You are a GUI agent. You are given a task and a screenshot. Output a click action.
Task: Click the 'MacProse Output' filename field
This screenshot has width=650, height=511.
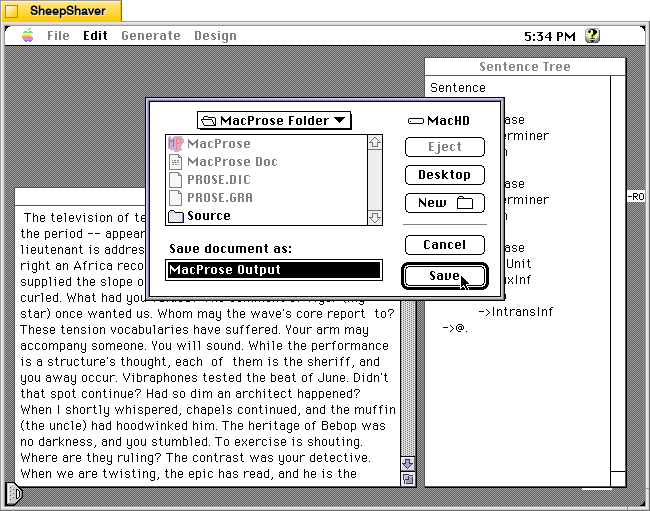click(274, 270)
